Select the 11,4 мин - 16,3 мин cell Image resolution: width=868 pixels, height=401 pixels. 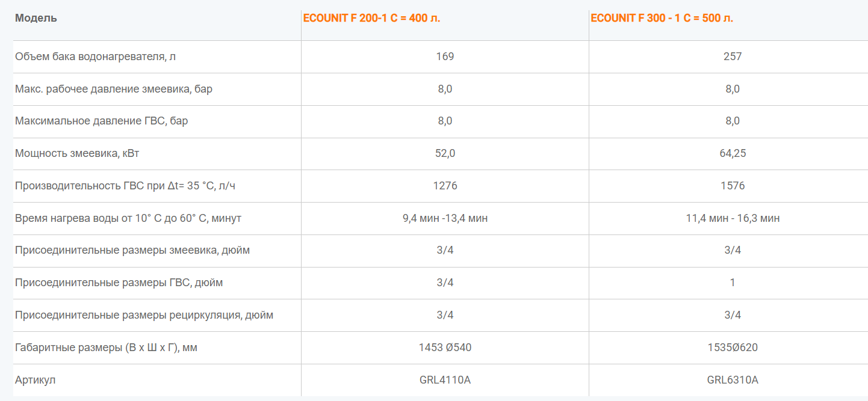[x=733, y=218]
